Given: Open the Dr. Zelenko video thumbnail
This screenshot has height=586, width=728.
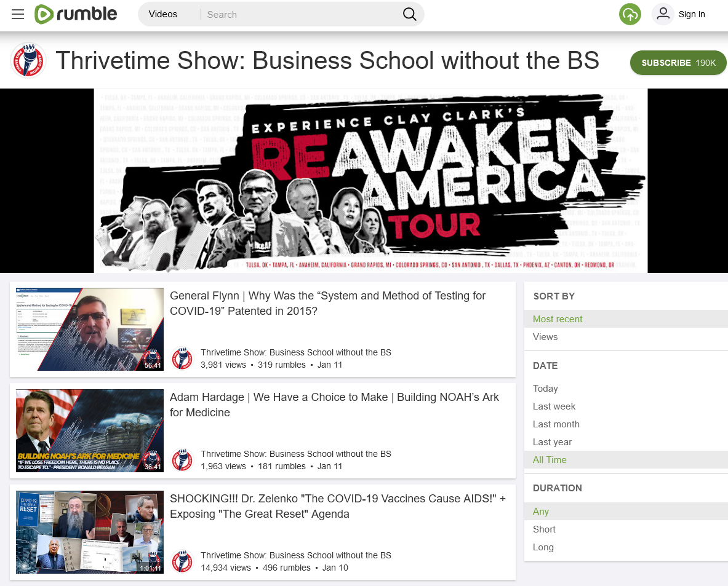Looking at the screenshot, I should [90, 532].
